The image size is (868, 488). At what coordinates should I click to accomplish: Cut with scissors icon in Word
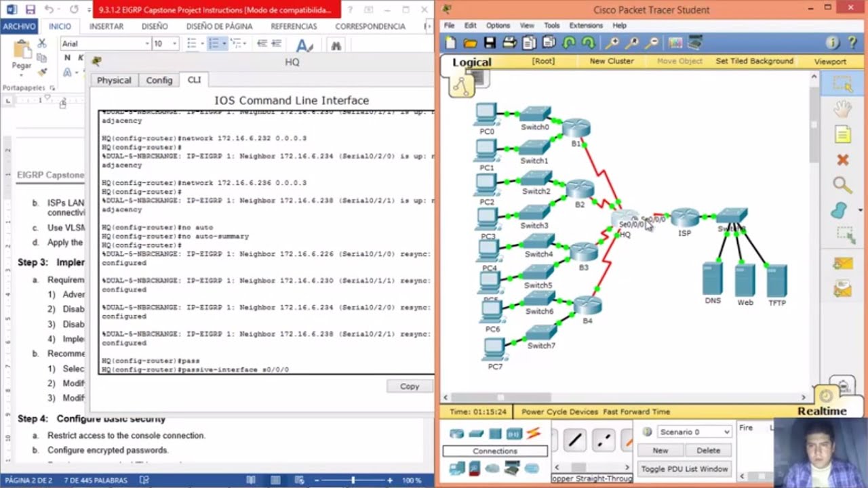(x=41, y=43)
